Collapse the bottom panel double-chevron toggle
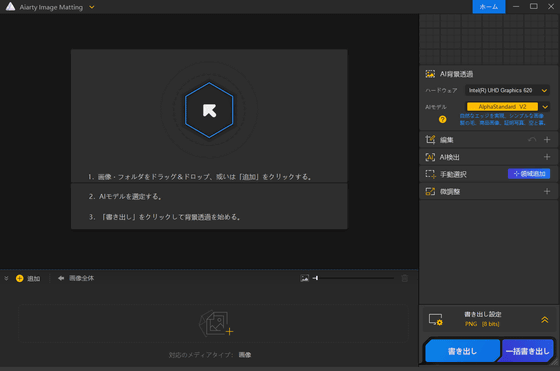 (6, 278)
